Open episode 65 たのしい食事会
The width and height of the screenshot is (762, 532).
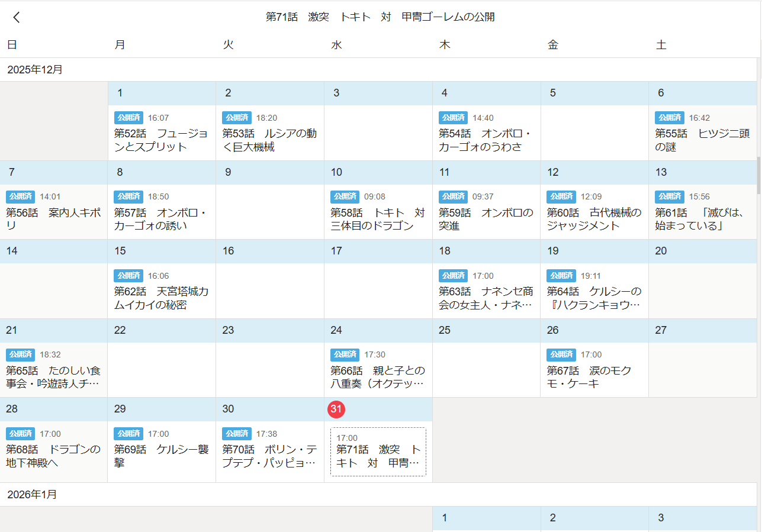click(x=53, y=378)
